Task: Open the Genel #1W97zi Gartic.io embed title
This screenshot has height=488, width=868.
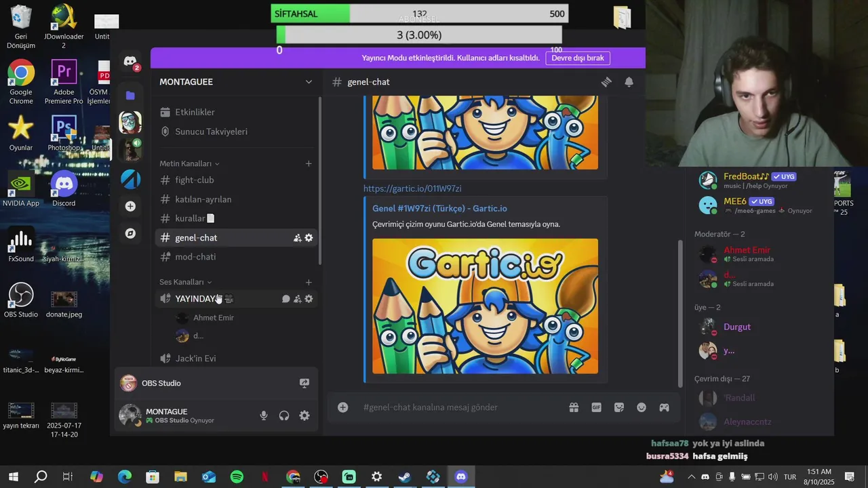Action: (439, 209)
